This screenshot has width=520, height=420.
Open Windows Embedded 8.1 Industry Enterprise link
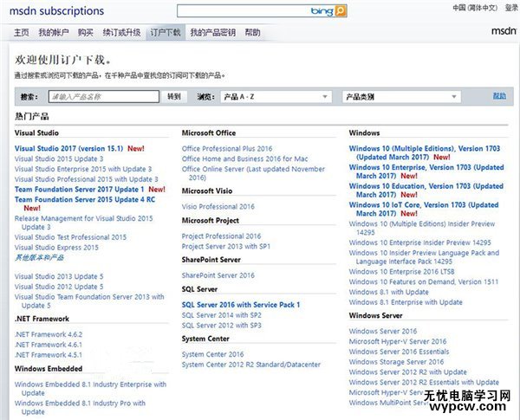pos(90,389)
